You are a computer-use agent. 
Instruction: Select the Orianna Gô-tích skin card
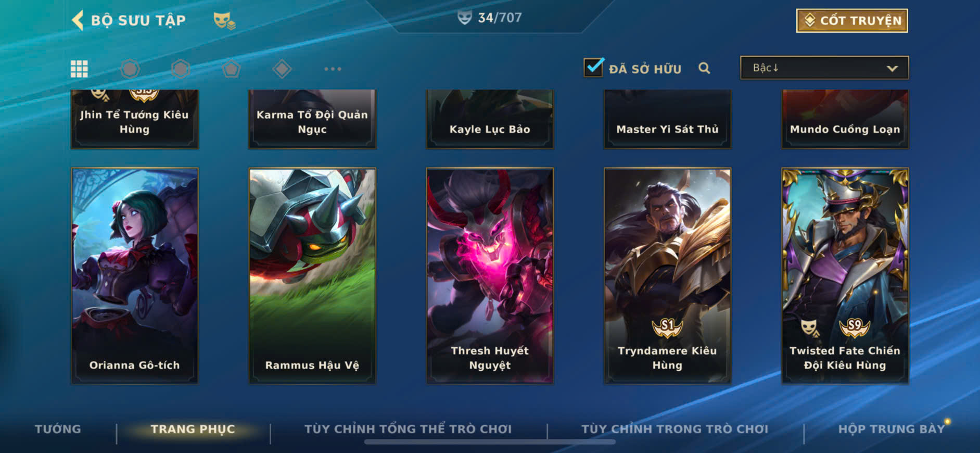(x=134, y=275)
